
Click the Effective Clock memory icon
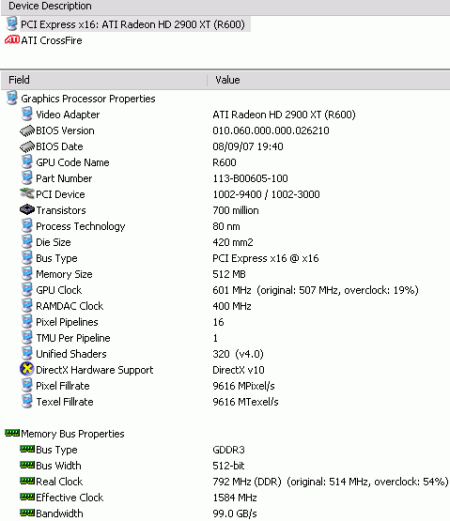tap(27, 497)
